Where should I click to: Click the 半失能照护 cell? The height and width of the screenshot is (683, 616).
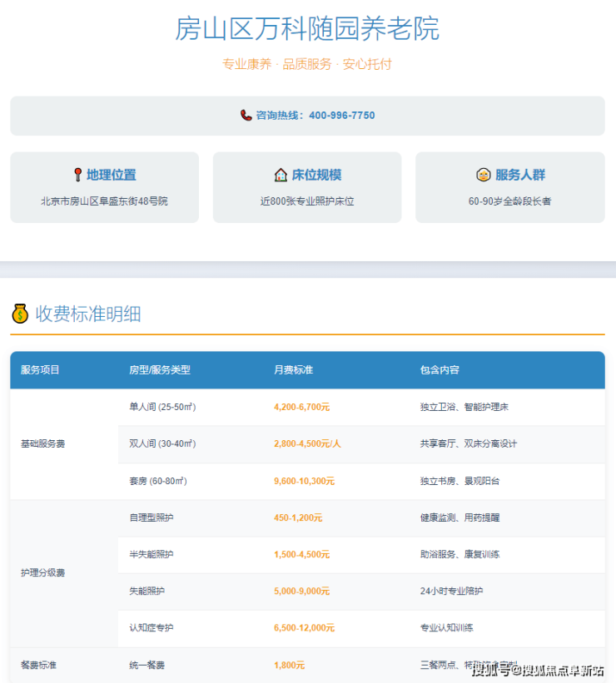click(x=152, y=555)
